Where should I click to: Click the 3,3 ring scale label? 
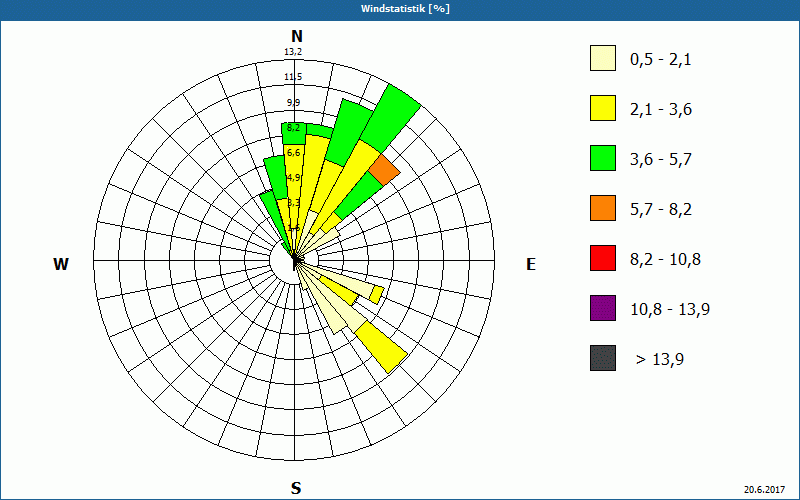click(293, 203)
